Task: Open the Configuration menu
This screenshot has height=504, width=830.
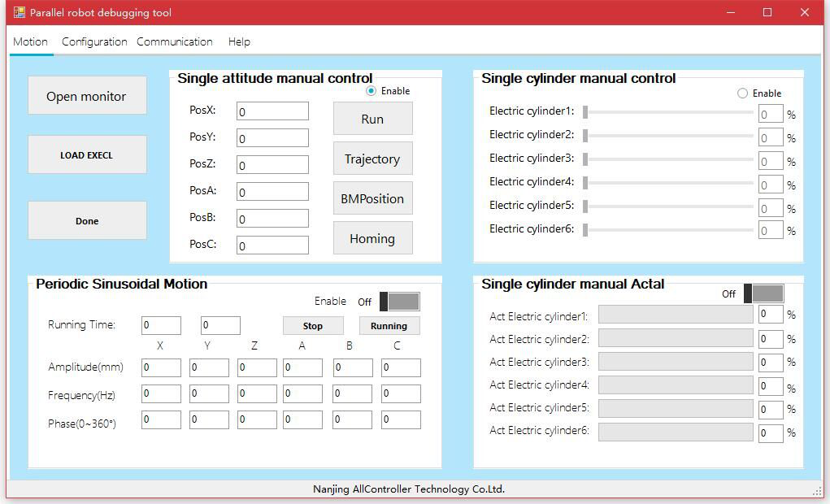Action: (94, 41)
